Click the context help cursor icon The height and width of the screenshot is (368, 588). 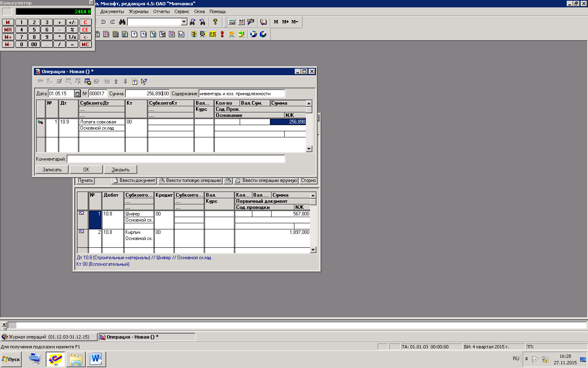[144, 81]
